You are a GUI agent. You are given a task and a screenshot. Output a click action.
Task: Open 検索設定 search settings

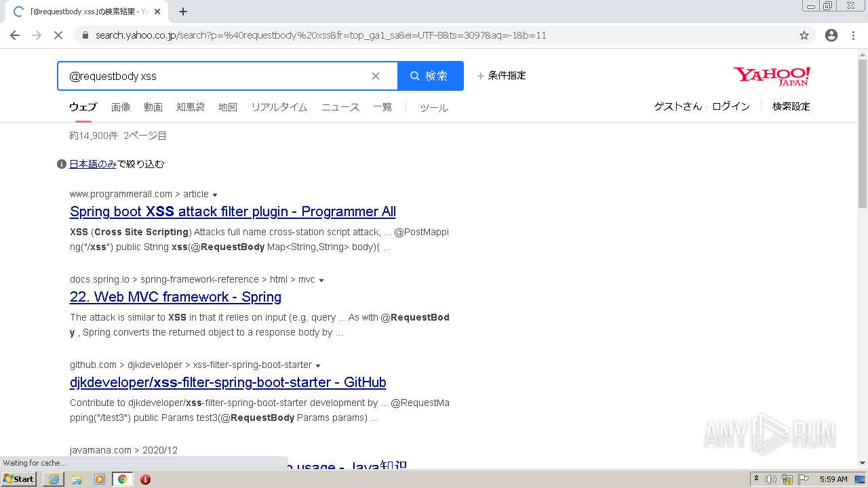click(x=791, y=106)
